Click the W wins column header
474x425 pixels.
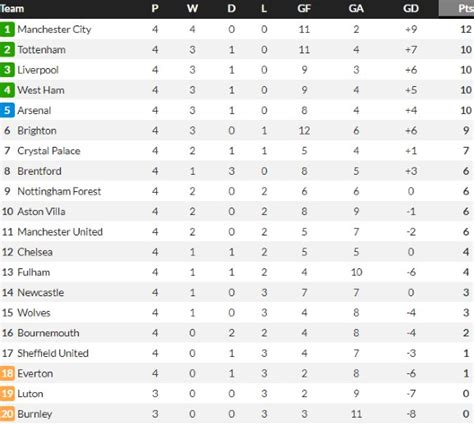(x=192, y=8)
